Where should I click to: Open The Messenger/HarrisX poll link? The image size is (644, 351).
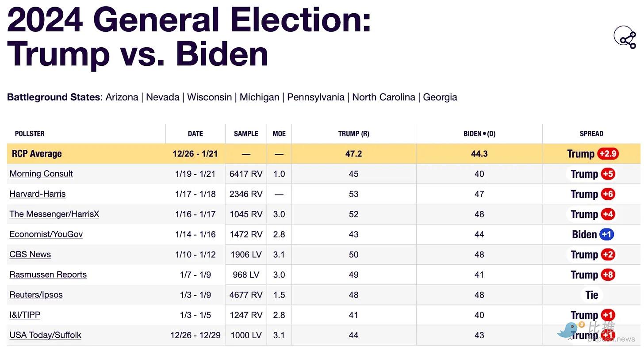[54, 214]
